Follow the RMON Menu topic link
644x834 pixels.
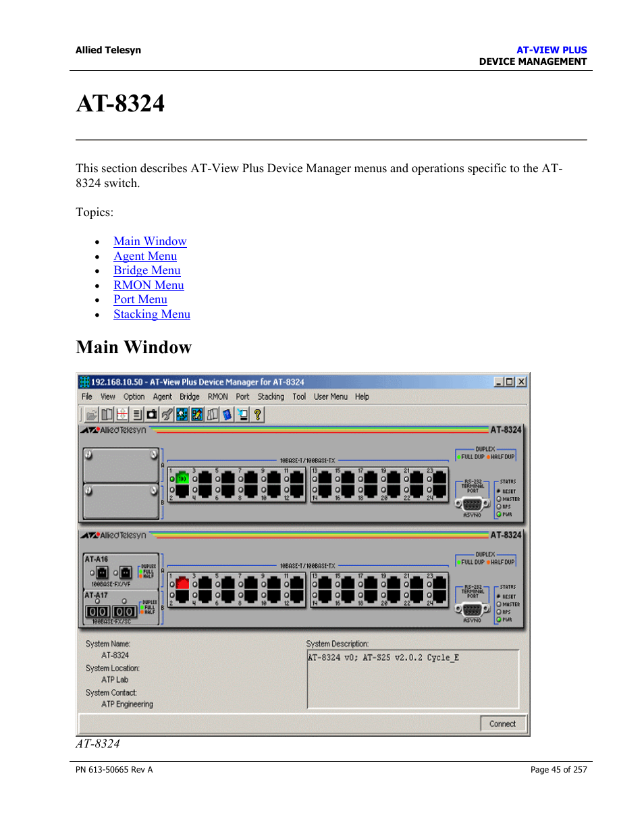tap(149, 285)
